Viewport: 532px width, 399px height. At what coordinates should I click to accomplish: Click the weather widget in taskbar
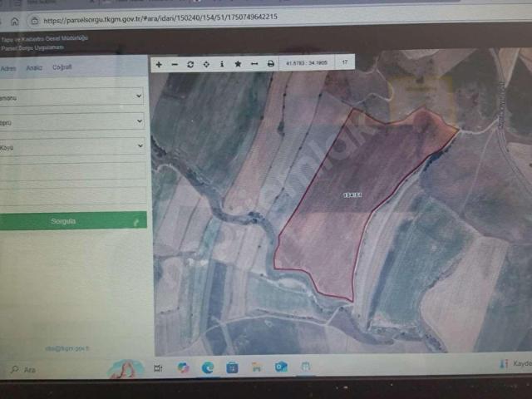click(515, 364)
